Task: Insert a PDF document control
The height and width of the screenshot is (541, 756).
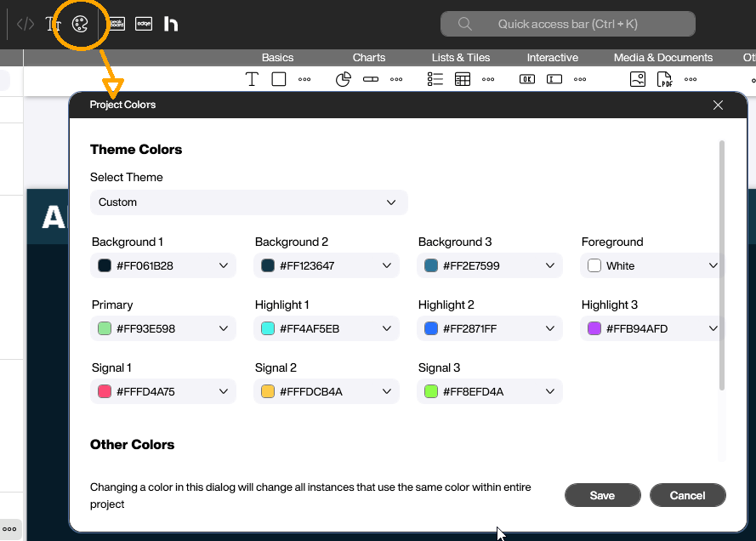Action: click(x=665, y=79)
